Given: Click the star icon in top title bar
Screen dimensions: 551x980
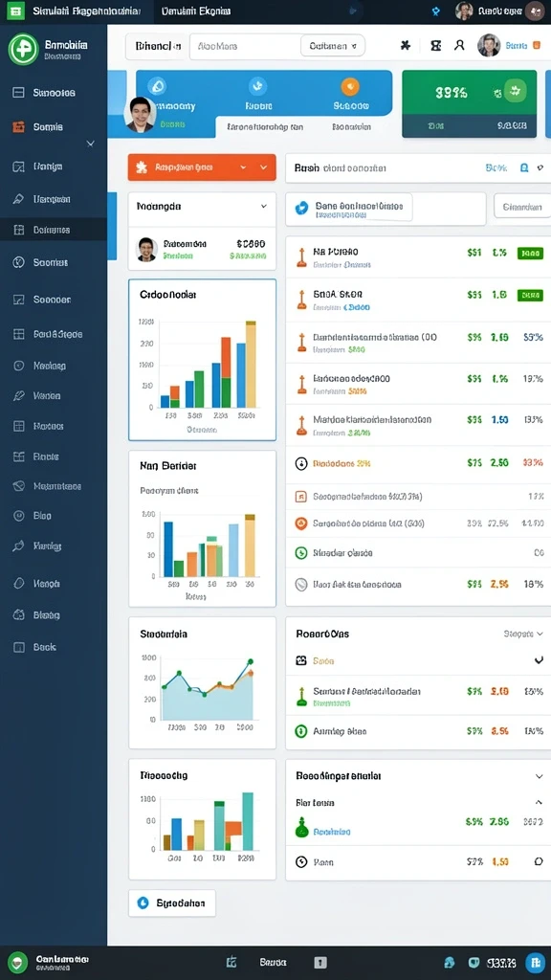Looking at the screenshot, I should [x=436, y=11].
